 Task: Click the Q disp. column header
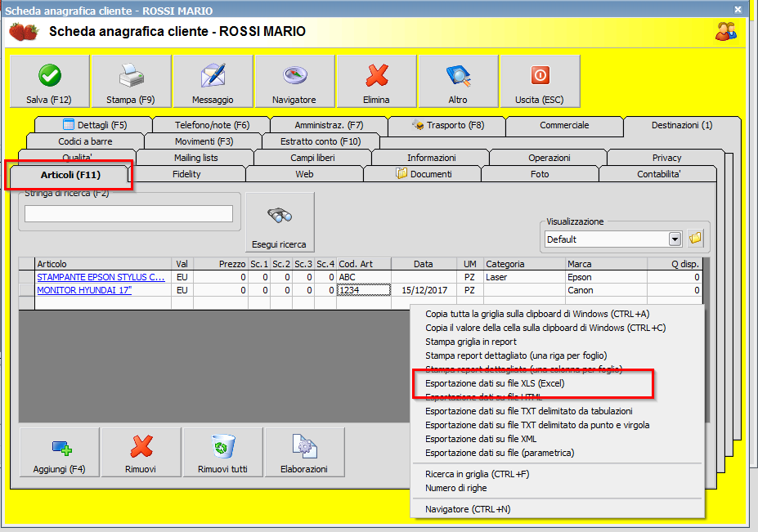coord(675,264)
